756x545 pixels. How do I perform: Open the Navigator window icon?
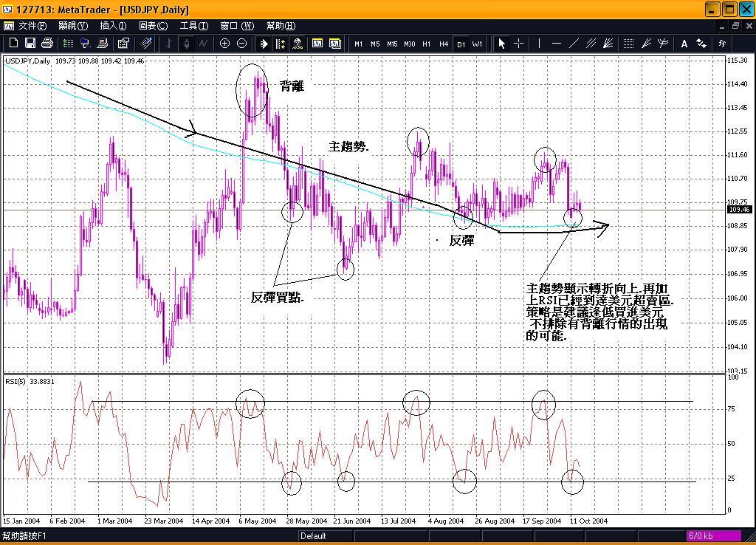[x=85, y=44]
